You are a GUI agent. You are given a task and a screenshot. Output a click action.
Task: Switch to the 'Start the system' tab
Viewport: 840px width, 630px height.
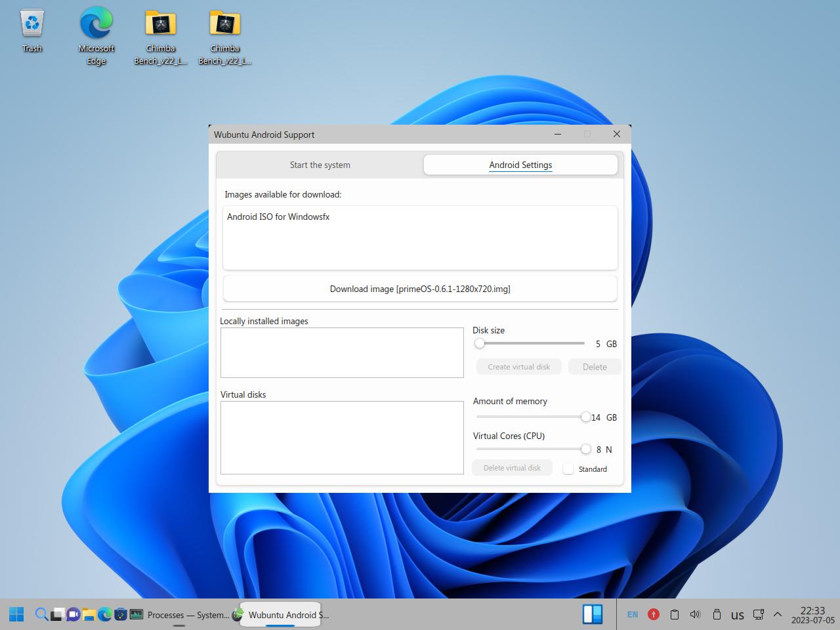(320, 165)
